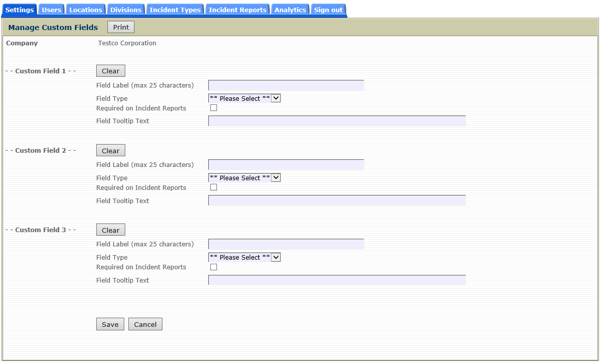Select the Incident Types tab

tap(175, 10)
